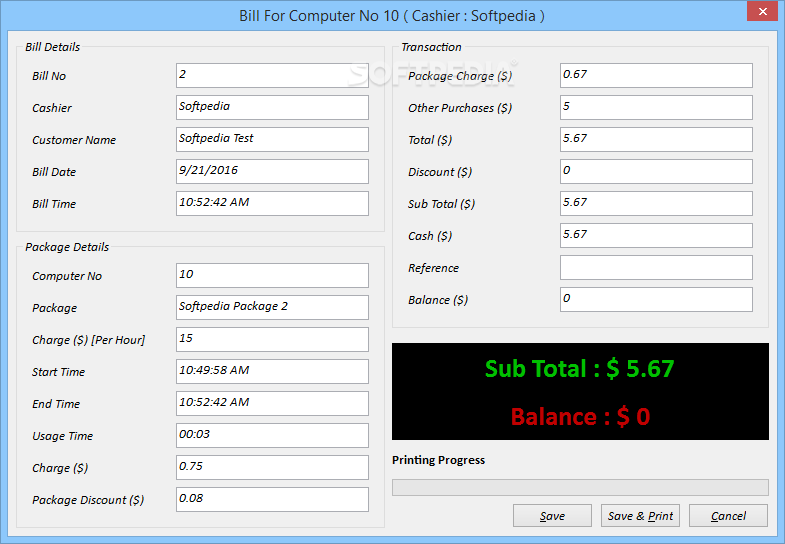The width and height of the screenshot is (785, 544).
Task: Click the Save & Print button
Action: 640,515
